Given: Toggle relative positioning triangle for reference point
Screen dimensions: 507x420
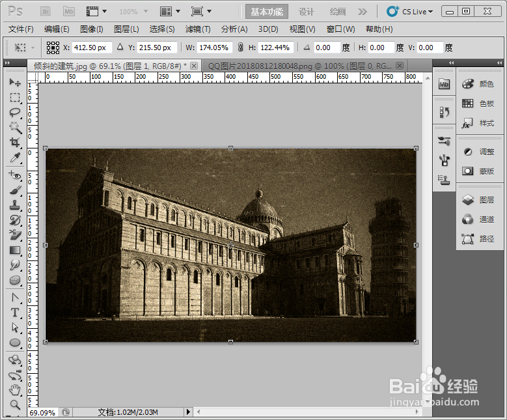Looking at the screenshot, I should 120,47.
